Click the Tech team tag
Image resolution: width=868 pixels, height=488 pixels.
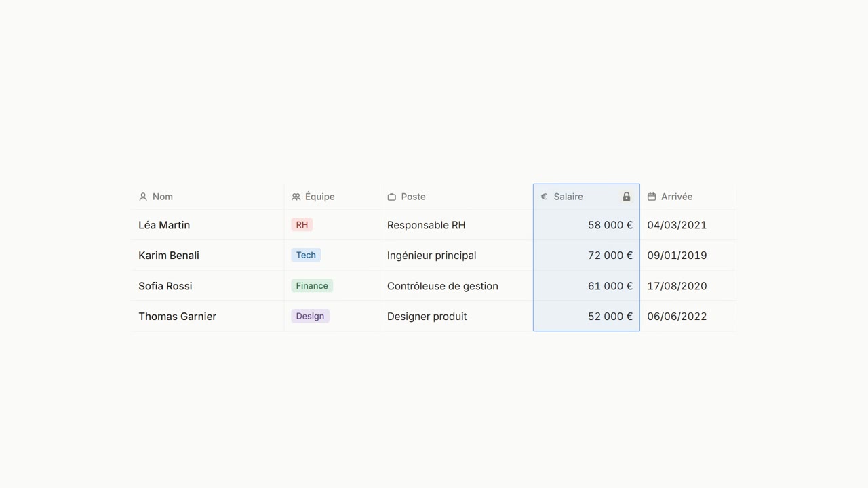click(306, 256)
